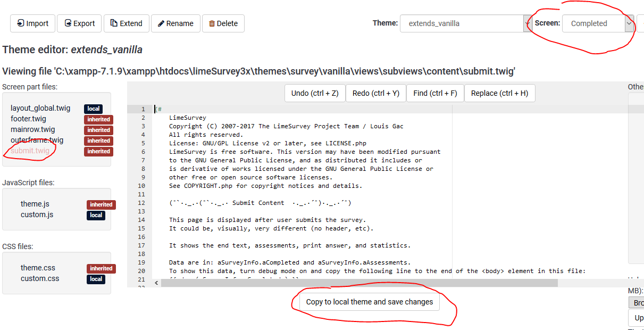Screen dimensions: 644x330
Task: Click the inherited badge beside footer.twig
Action: (98, 119)
